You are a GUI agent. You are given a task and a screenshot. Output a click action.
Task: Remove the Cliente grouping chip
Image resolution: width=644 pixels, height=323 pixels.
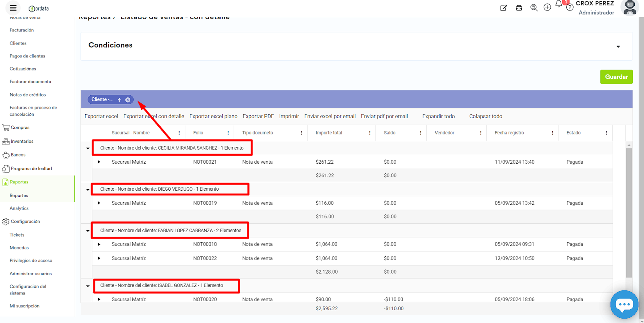[x=128, y=100]
